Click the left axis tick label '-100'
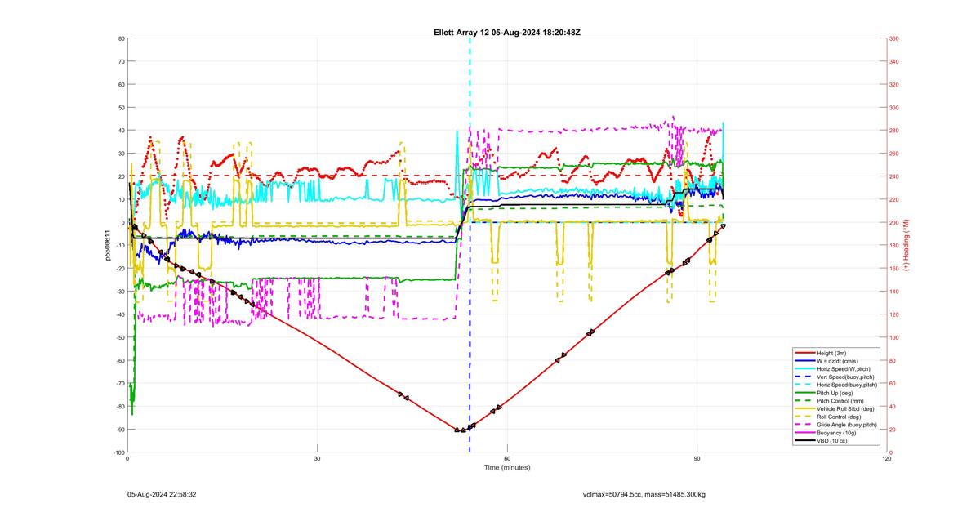The height and width of the screenshot is (508, 980). click(x=119, y=452)
